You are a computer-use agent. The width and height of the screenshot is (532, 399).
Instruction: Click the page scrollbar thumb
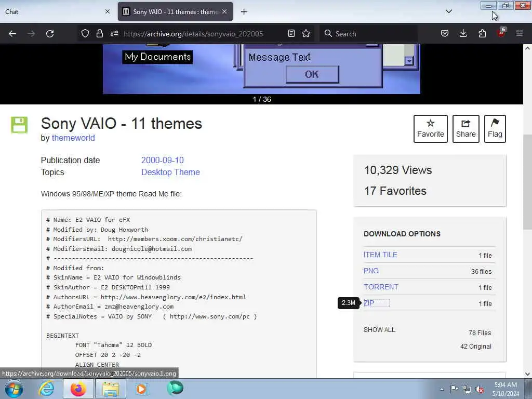pos(527,182)
